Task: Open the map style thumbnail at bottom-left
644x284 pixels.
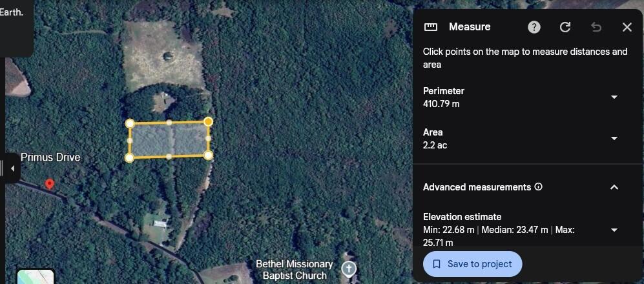Action: [36, 277]
